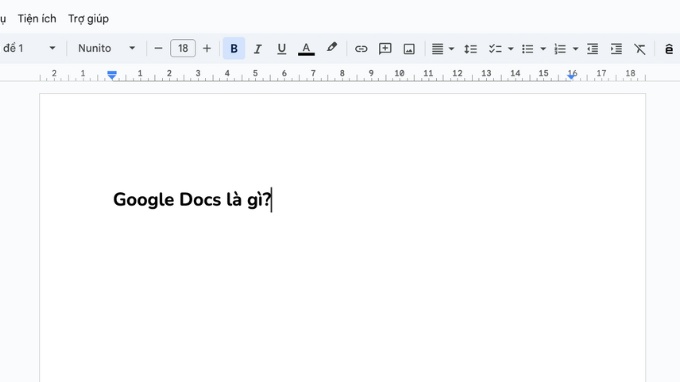The height and width of the screenshot is (382, 680).
Task: Toggle underline formatting
Action: coord(281,49)
